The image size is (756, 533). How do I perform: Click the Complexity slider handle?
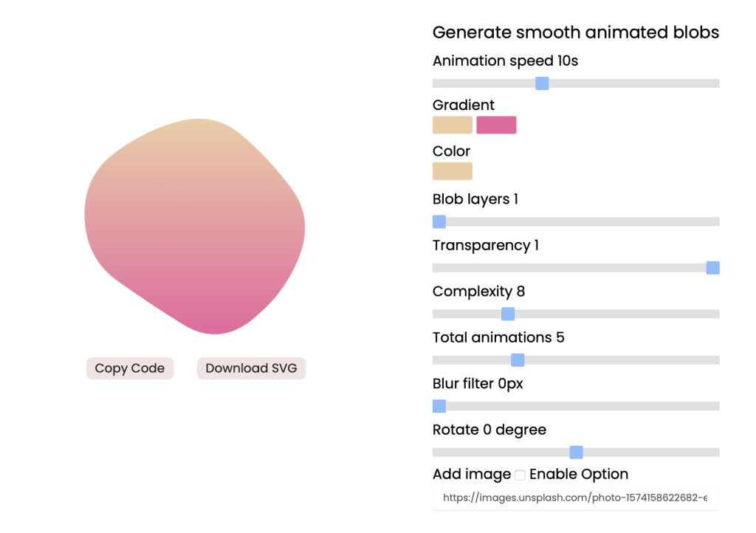(x=508, y=314)
